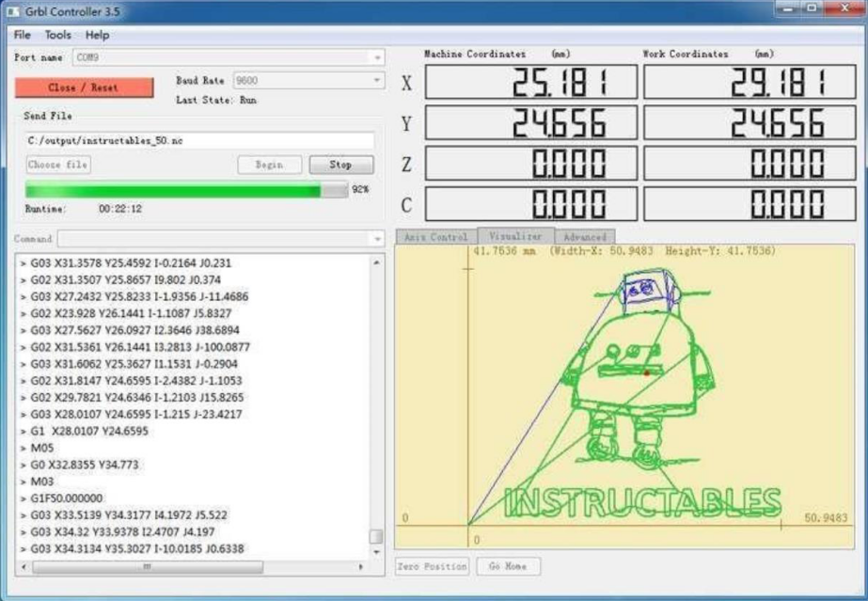Expand the Port name COM9 dropdown
The width and height of the screenshot is (868, 601).
point(377,57)
